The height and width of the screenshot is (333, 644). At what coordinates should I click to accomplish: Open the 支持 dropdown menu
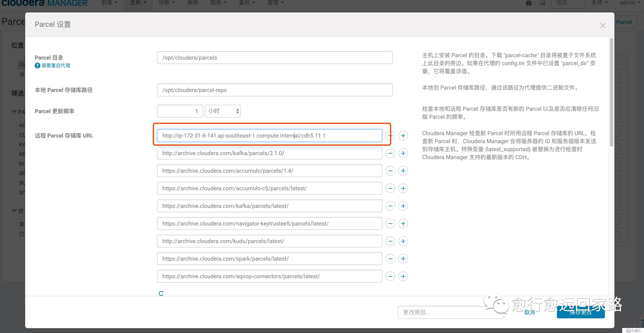click(x=599, y=3)
